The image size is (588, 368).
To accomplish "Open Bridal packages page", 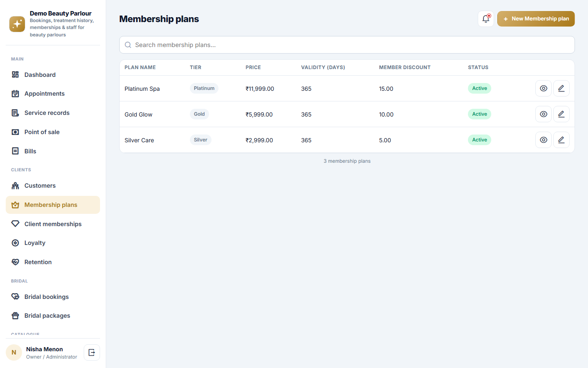I will tap(53, 316).
